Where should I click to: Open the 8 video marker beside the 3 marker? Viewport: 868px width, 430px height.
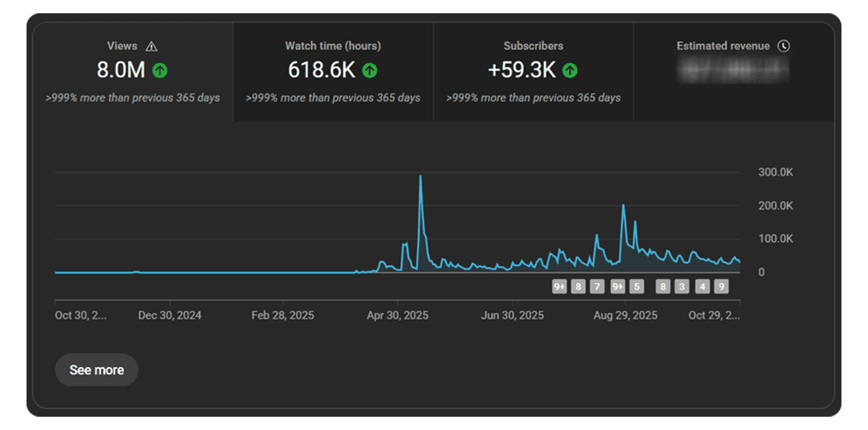[x=662, y=286]
